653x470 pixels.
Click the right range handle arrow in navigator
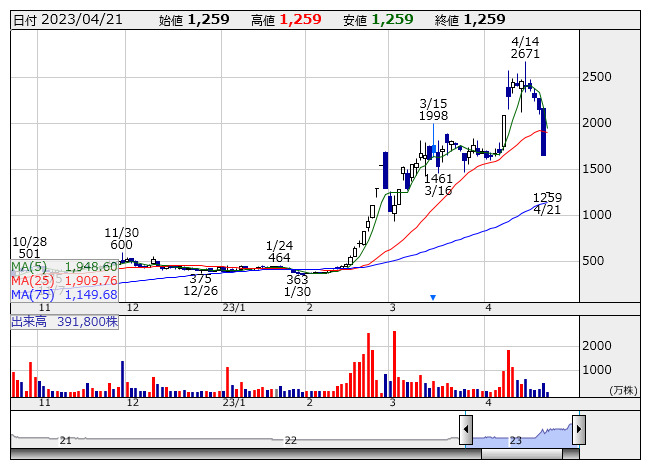(x=578, y=430)
